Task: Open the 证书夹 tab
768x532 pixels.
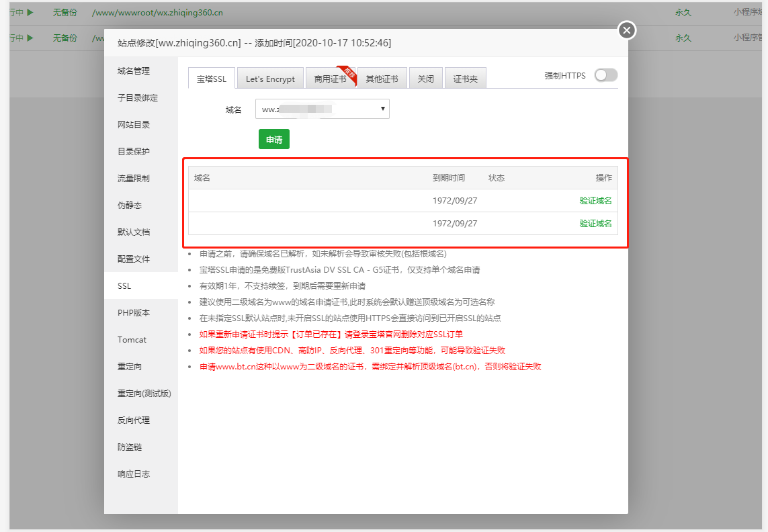Action: (466, 79)
